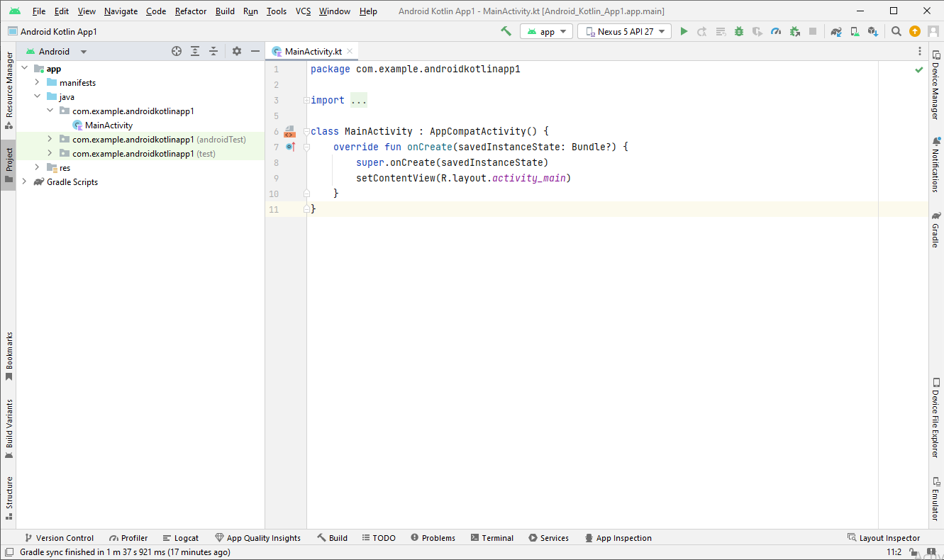
Task: Click the Make Project hammer icon
Action: 506,31
